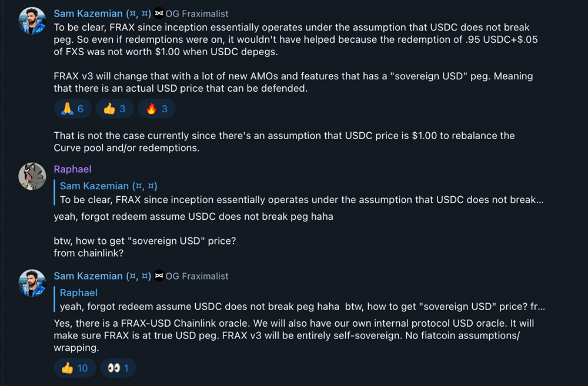
Task: Toggle the thumbs up reaction showing 10
Action: click(x=75, y=367)
